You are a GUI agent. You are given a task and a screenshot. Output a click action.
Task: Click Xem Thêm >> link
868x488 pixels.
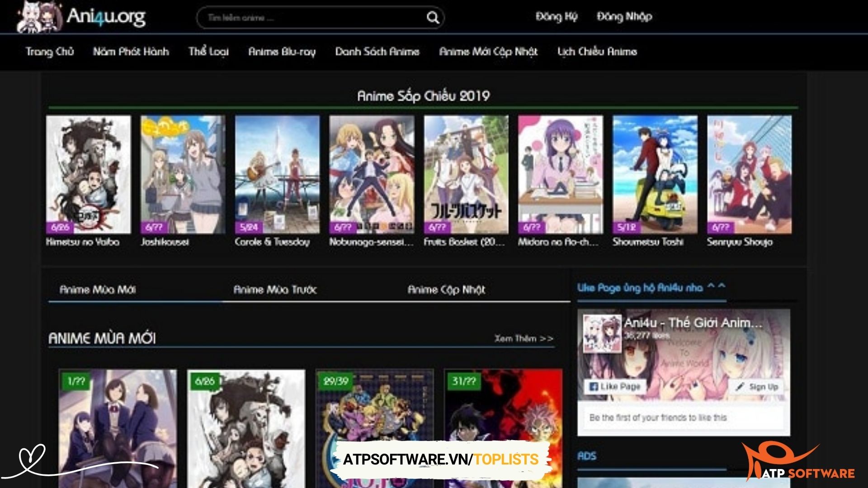tap(524, 338)
